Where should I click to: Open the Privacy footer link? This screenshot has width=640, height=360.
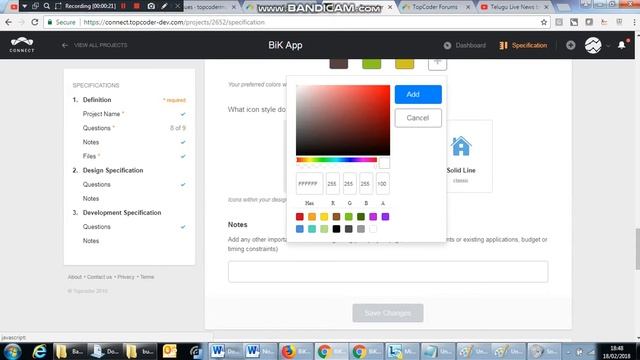click(x=126, y=277)
